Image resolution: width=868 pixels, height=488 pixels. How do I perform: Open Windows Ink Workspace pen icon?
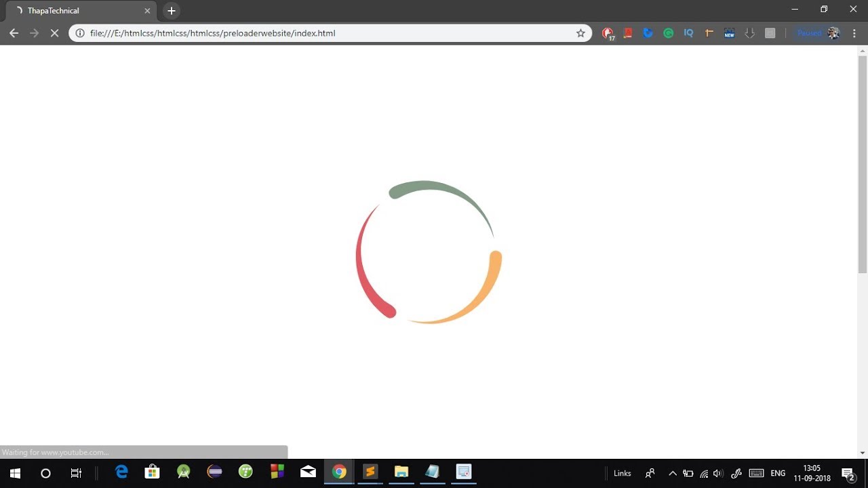(736, 473)
